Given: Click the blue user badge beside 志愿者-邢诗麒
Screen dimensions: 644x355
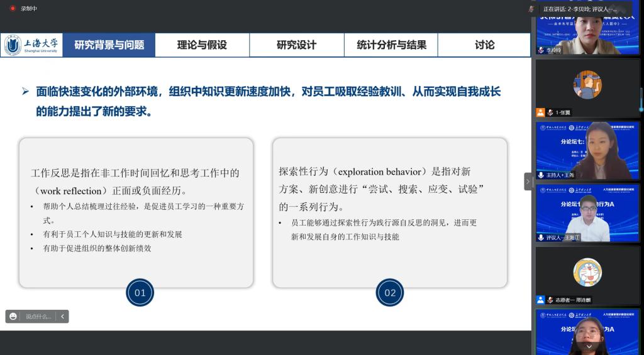Looking at the screenshot, I should coord(540,300).
